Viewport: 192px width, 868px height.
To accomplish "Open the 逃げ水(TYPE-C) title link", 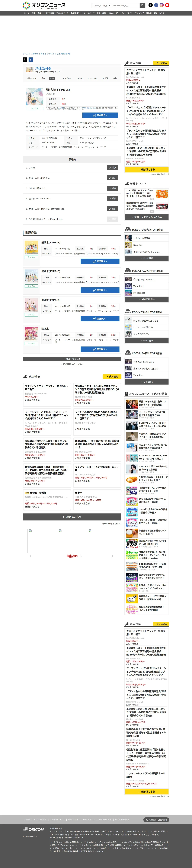I will [51, 271].
